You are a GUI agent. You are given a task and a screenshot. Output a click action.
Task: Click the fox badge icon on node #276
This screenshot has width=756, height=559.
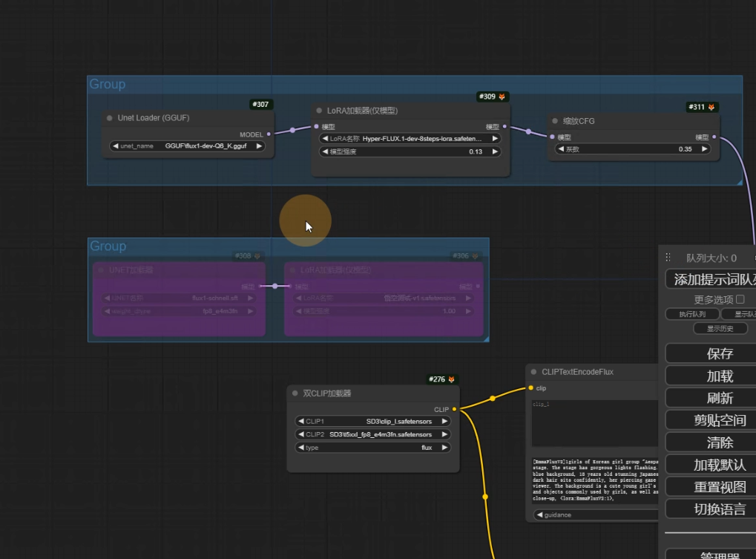click(x=452, y=380)
